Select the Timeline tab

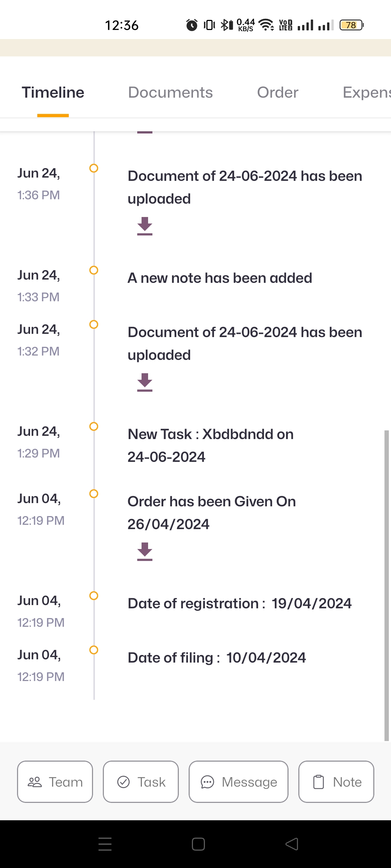[53, 93]
